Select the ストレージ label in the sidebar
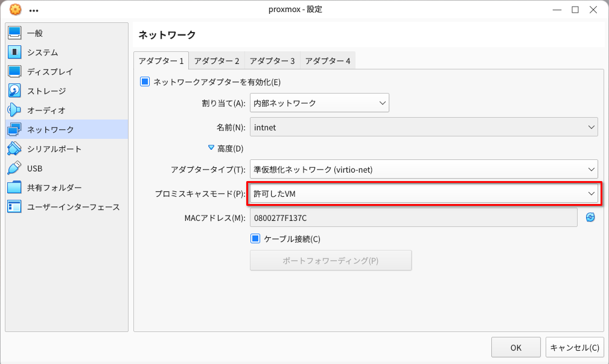 tap(46, 91)
